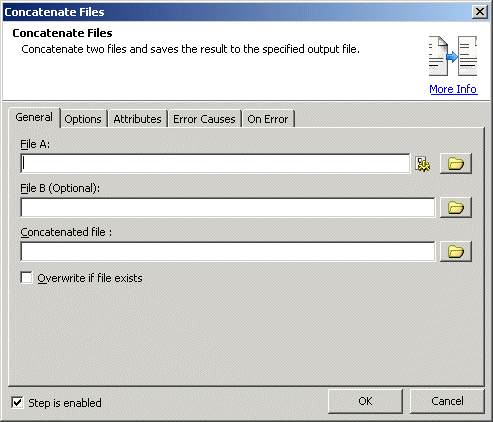Viewport: 493px width, 422px height.
Task: Close the Concatenate Files dialog
Action: point(479,12)
